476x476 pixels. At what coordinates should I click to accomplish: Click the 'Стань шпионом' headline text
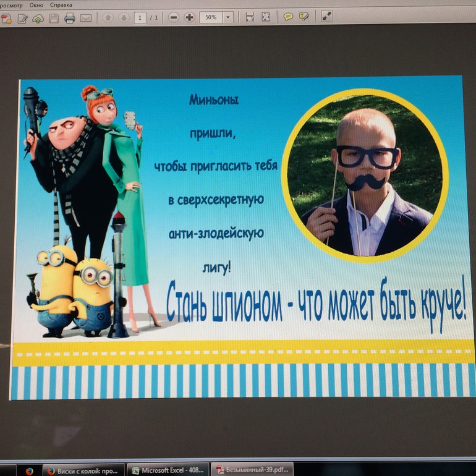[224, 302]
